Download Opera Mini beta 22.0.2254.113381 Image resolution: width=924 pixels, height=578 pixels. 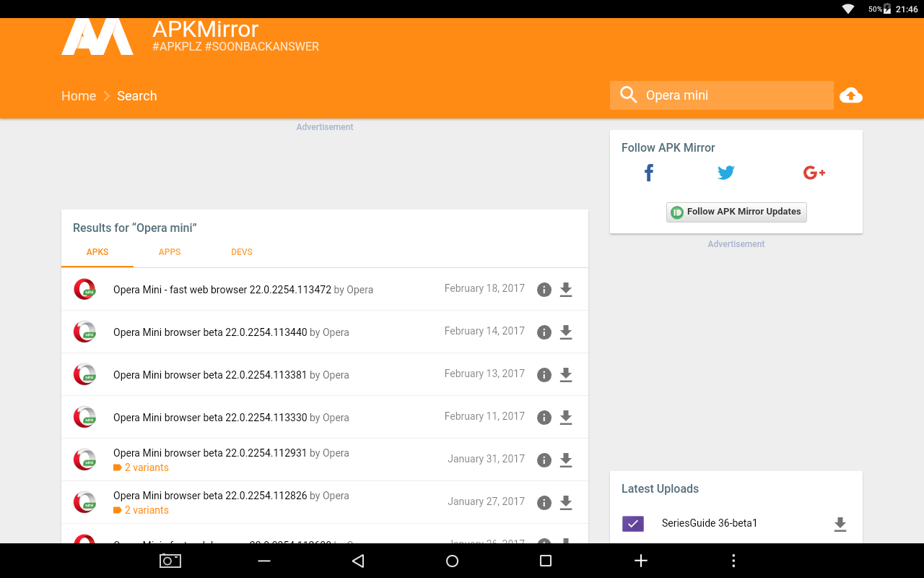(566, 375)
